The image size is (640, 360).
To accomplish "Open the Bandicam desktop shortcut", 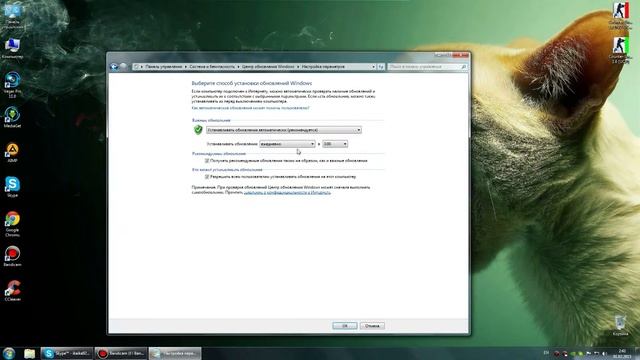I will coord(12,256).
